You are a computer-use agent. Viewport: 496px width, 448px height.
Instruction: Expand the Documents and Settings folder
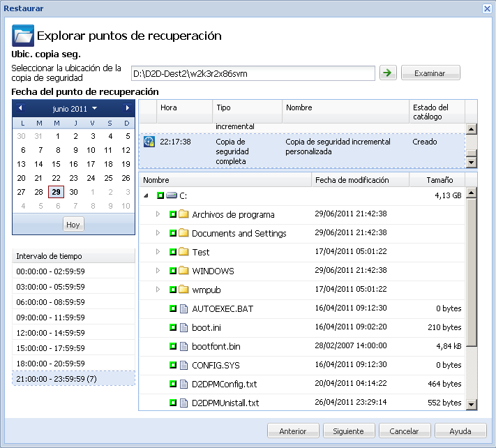point(158,233)
